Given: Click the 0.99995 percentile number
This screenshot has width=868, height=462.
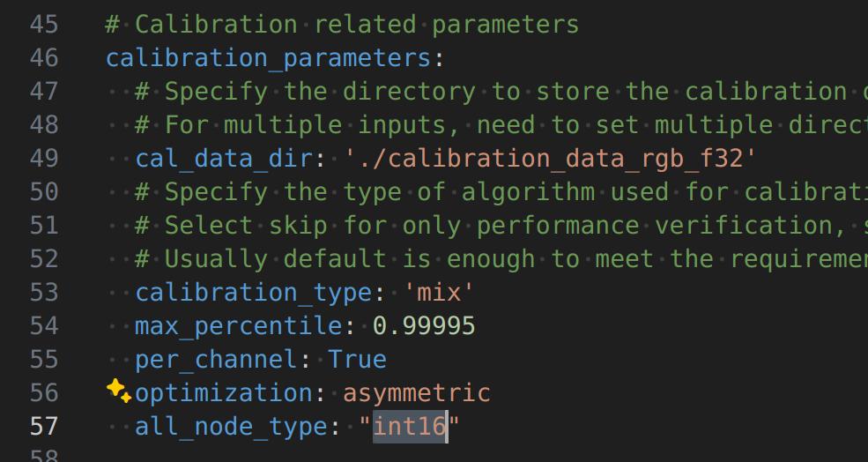Looking at the screenshot, I should pyautogui.click(x=424, y=326).
